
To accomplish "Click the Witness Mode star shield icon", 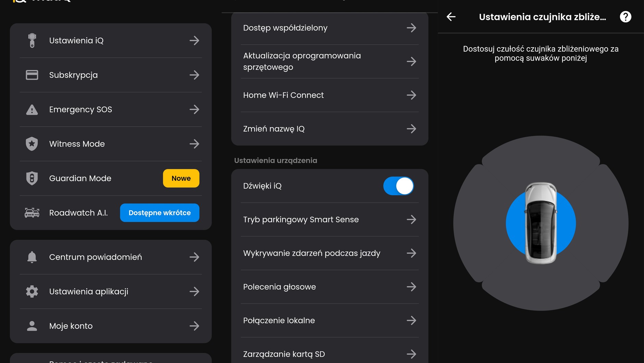I will coord(32,144).
